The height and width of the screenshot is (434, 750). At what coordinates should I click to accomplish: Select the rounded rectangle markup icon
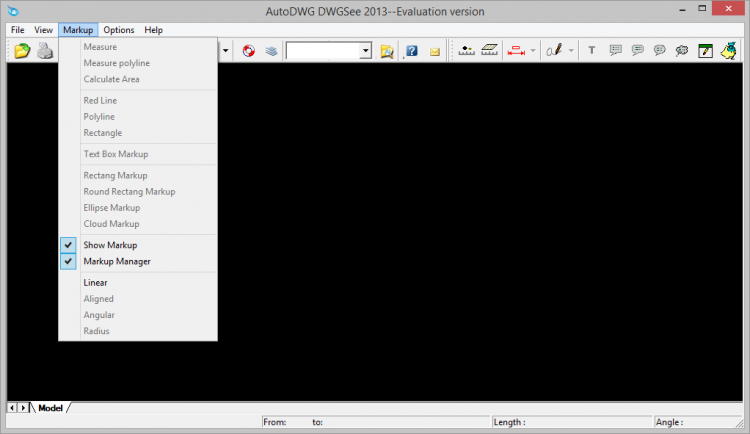638,50
